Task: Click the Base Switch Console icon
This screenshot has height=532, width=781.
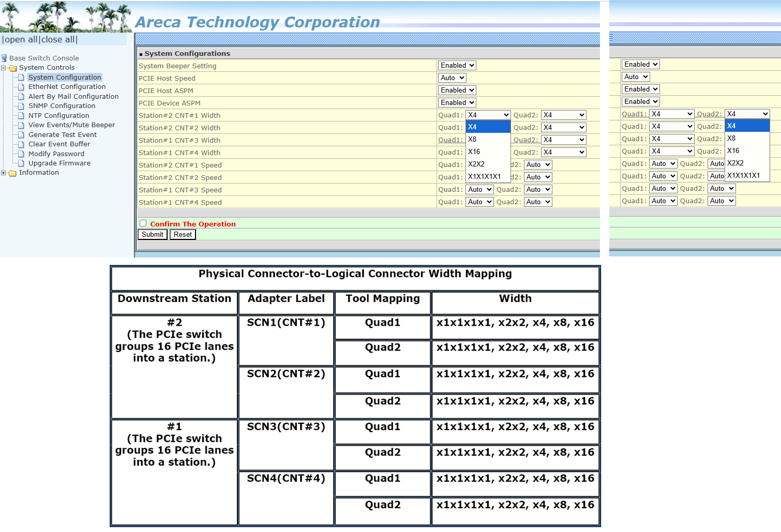Action: (4, 58)
